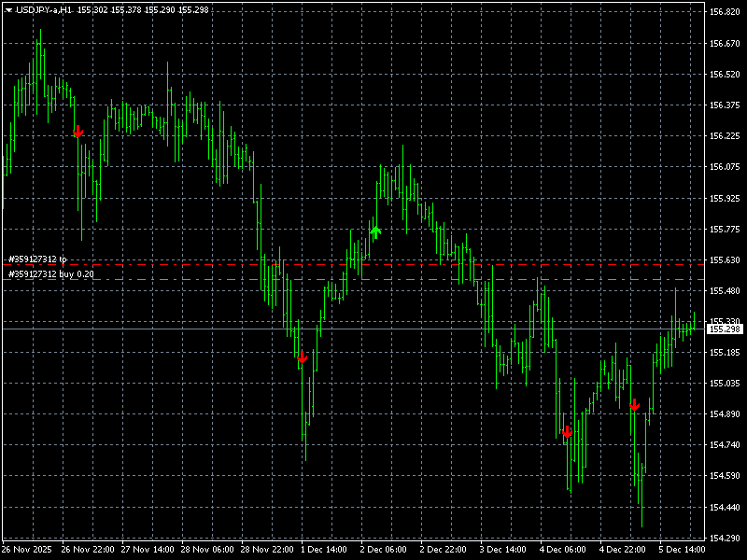Select the #359127312 buy 0.20 order label

tap(50, 273)
